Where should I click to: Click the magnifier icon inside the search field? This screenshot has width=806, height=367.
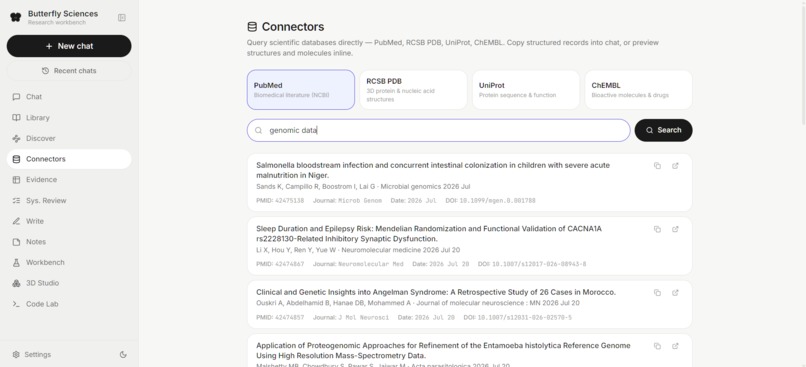[259, 131]
